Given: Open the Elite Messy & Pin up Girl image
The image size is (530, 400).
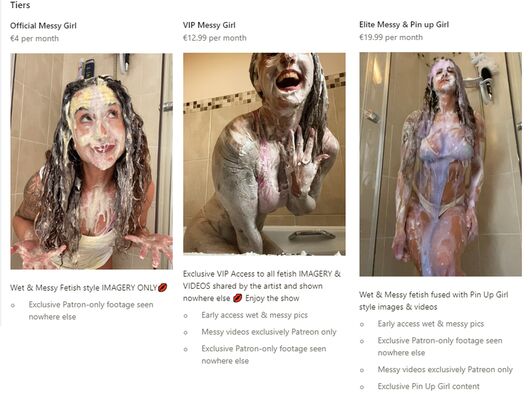Looking at the screenshot, I should tap(440, 164).
